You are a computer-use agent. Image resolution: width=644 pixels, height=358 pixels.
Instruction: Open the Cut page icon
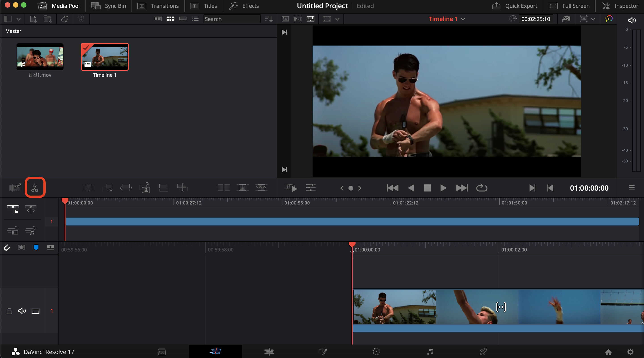tap(215, 352)
